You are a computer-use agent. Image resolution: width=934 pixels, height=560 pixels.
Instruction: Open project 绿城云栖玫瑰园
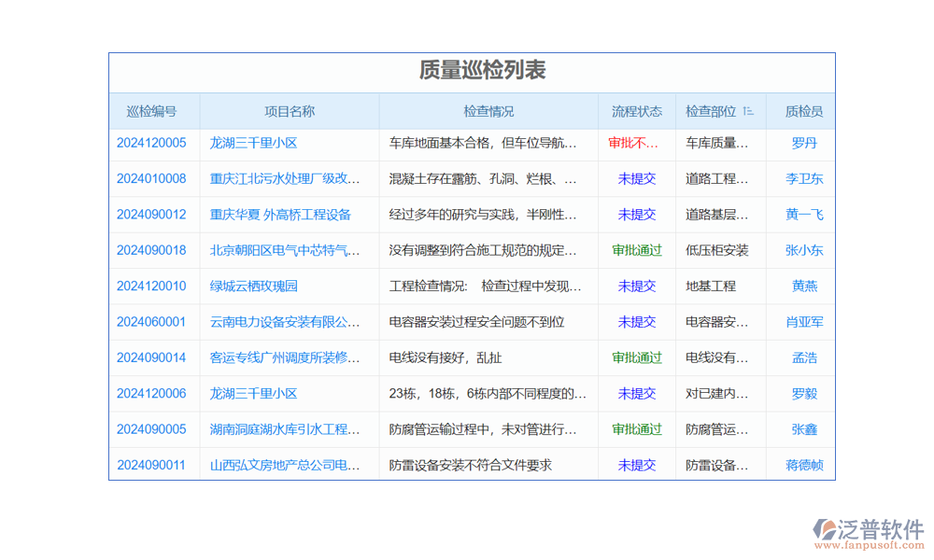253,286
